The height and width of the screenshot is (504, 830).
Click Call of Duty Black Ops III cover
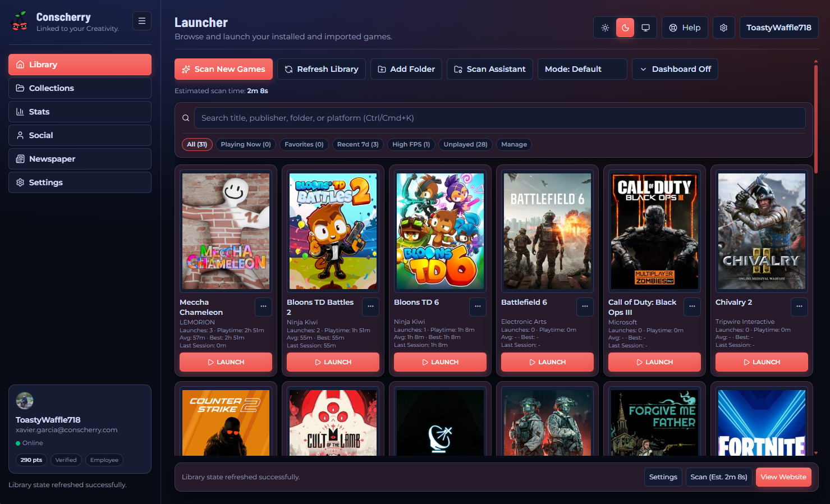tap(654, 231)
